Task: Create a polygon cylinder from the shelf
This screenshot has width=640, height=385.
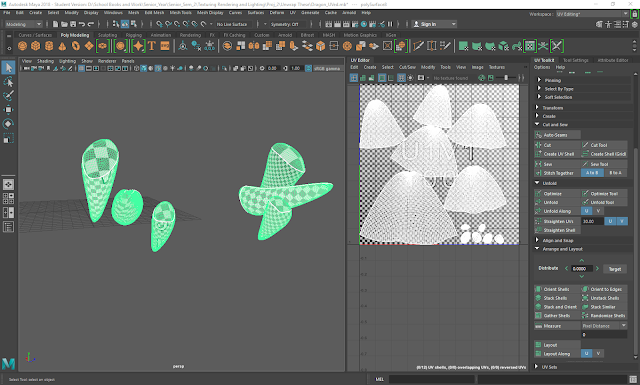Action: click(49, 46)
